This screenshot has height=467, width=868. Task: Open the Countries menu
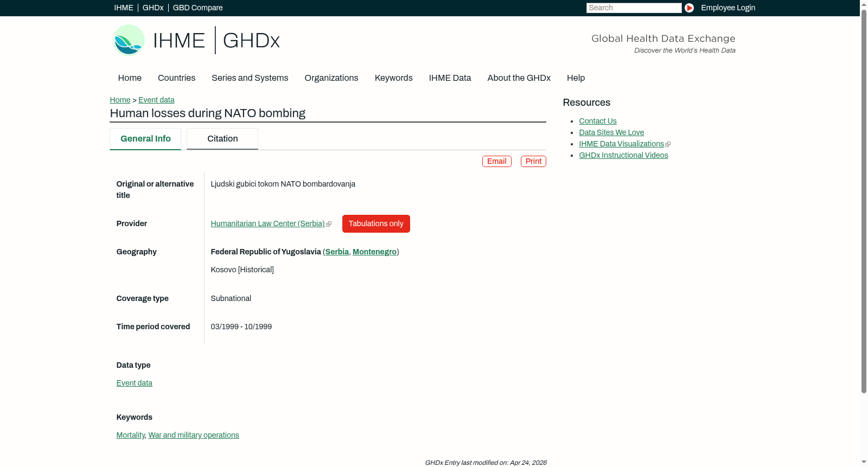tap(176, 78)
